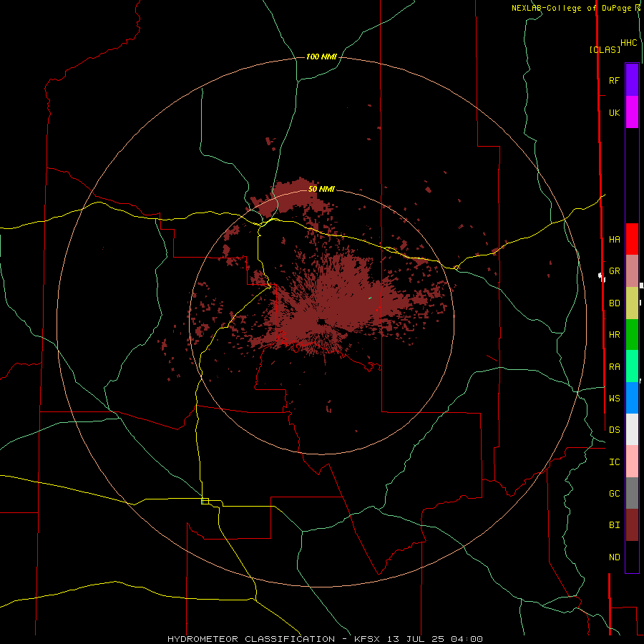Screen dimensions: 644x644
Task: Click the BD yellow legend swatch
Action: click(x=632, y=303)
